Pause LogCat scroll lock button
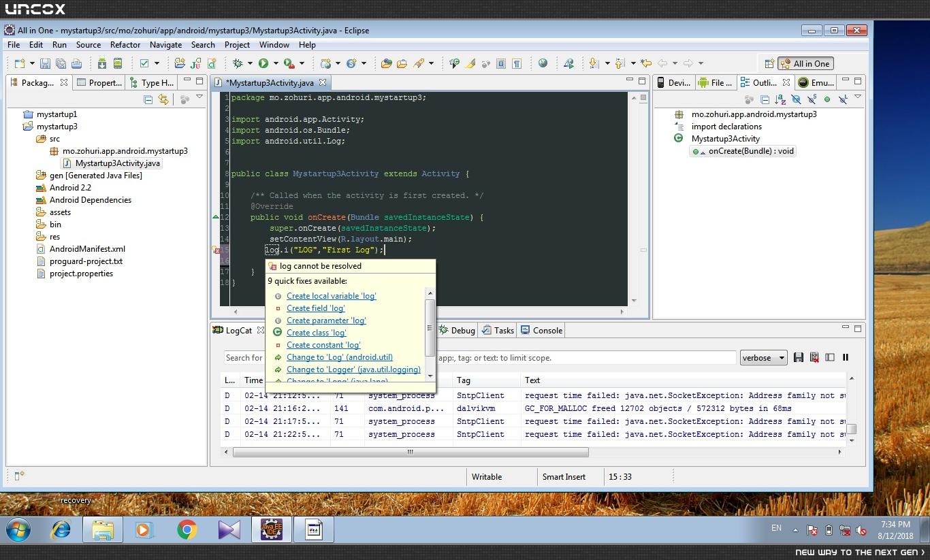 tap(846, 357)
